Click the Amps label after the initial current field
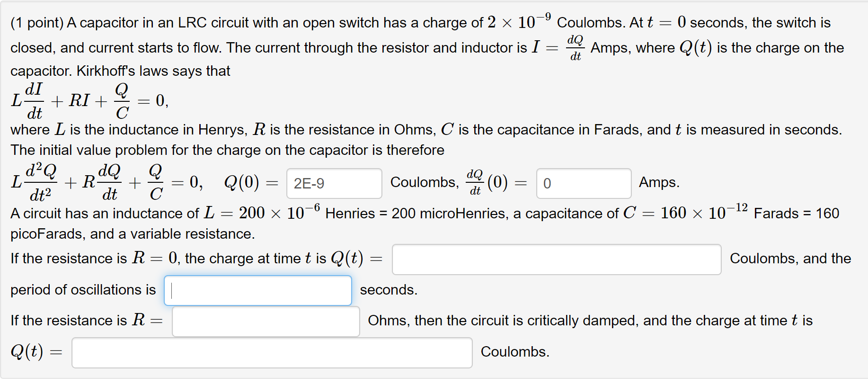Image resolution: width=868 pixels, height=385 pixels. 659,182
